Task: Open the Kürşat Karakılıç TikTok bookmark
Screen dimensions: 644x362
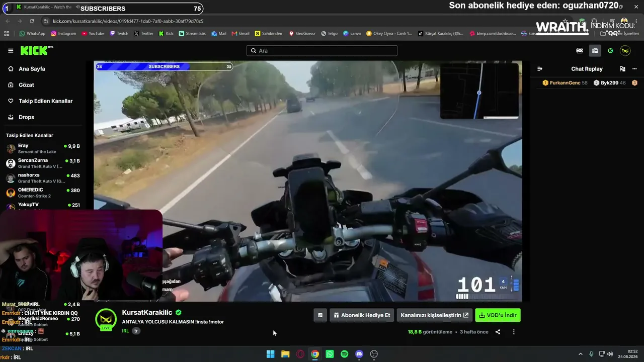Action: (x=440, y=34)
